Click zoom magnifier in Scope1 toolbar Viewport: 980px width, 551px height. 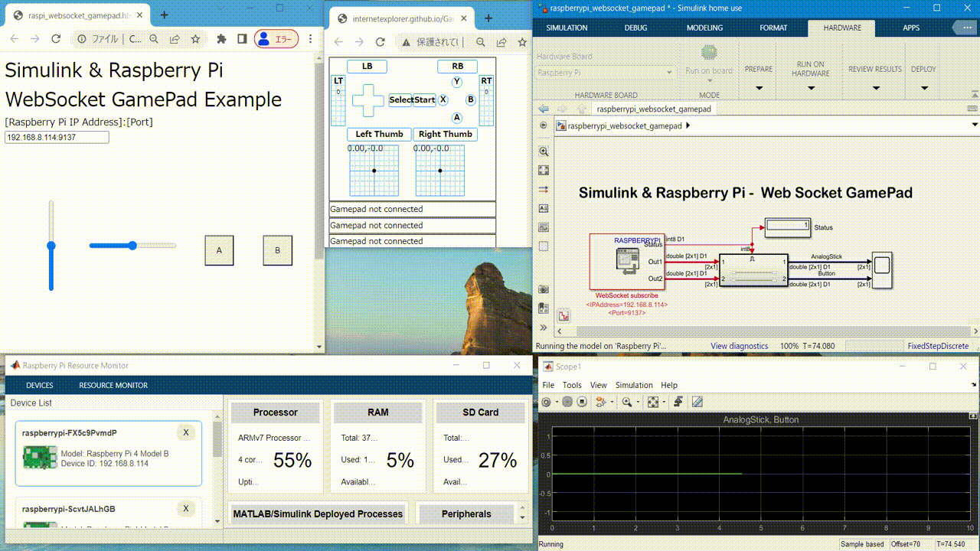(x=626, y=402)
